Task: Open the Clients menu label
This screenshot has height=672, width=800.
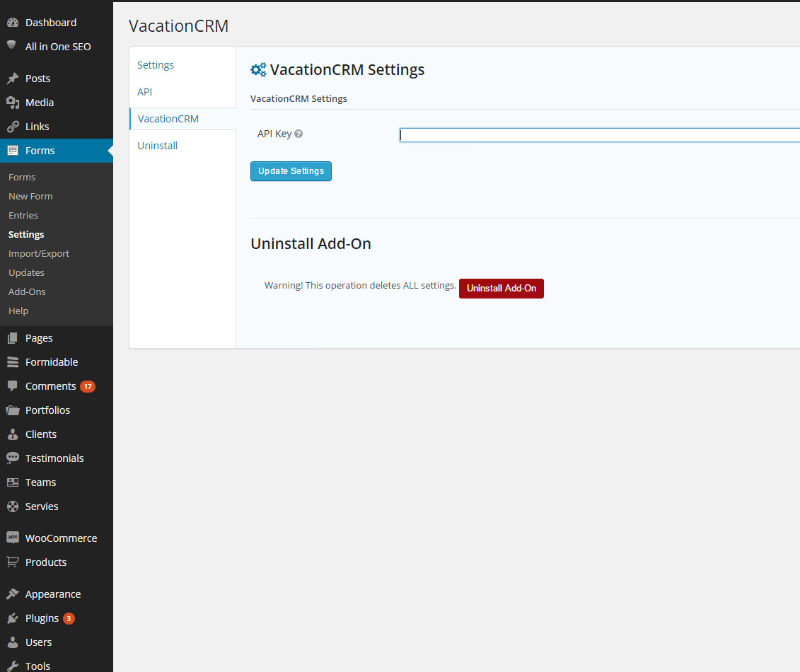Action: (x=41, y=434)
